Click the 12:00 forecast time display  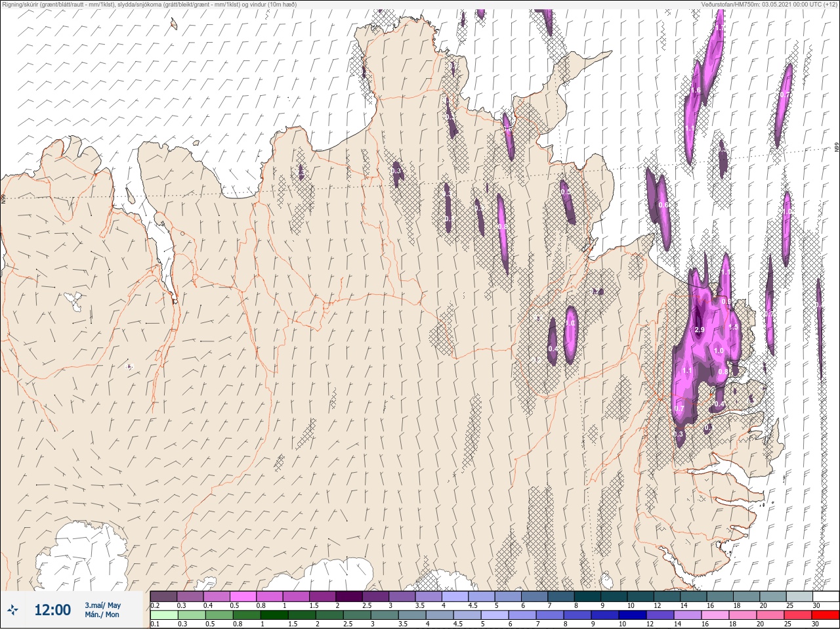click(x=52, y=610)
